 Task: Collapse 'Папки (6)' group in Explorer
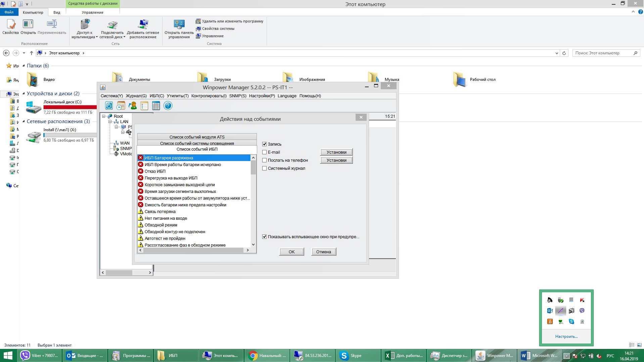tap(24, 66)
